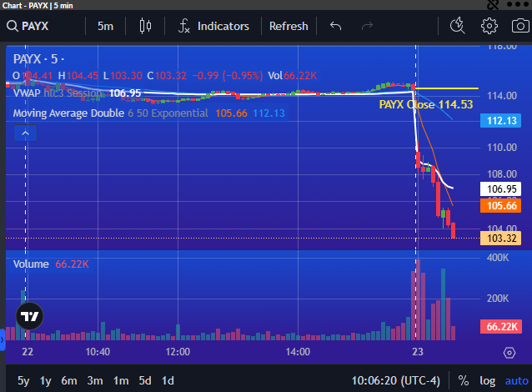
Task: Open the candlestick chart style selector
Action: pos(146,26)
